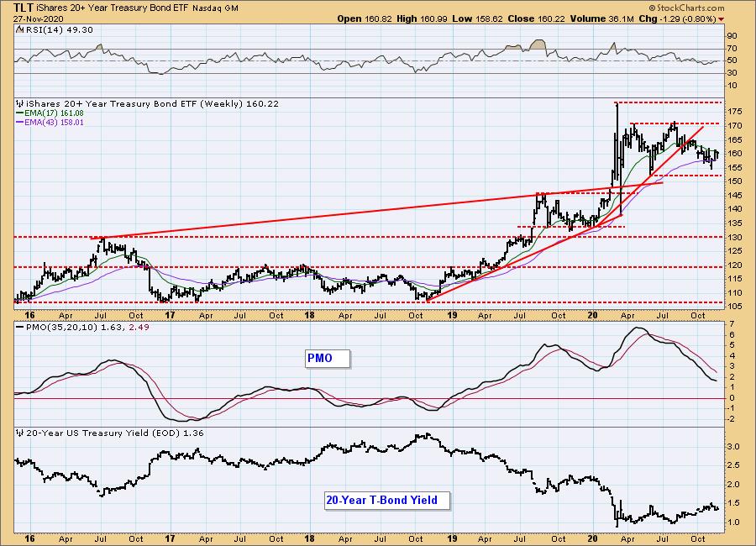Click the Volume 36.1M value
This screenshot has height=546, width=756.
(601, 18)
